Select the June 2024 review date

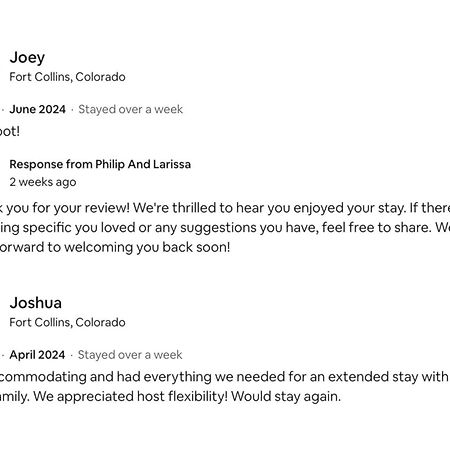[x=37, y=109]
